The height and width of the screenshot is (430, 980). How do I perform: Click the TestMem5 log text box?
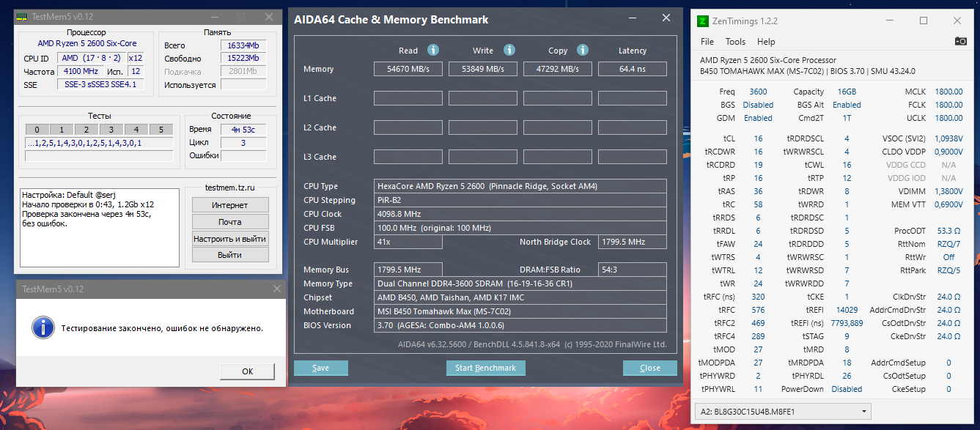[99, 228]
